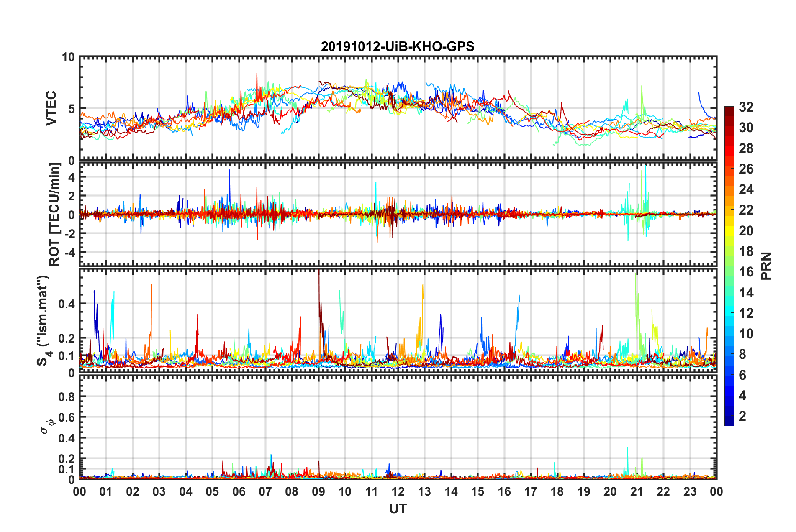Click S4 tick label 0.4
The image size is (796, 532).
(x=67, y=304)
